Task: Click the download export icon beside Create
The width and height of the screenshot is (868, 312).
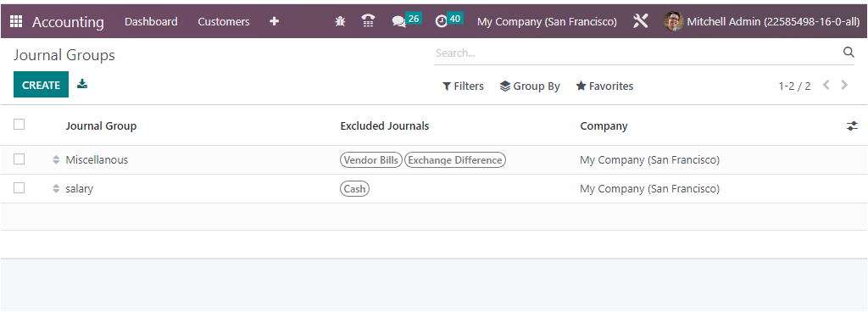Action: click(82, 84)
